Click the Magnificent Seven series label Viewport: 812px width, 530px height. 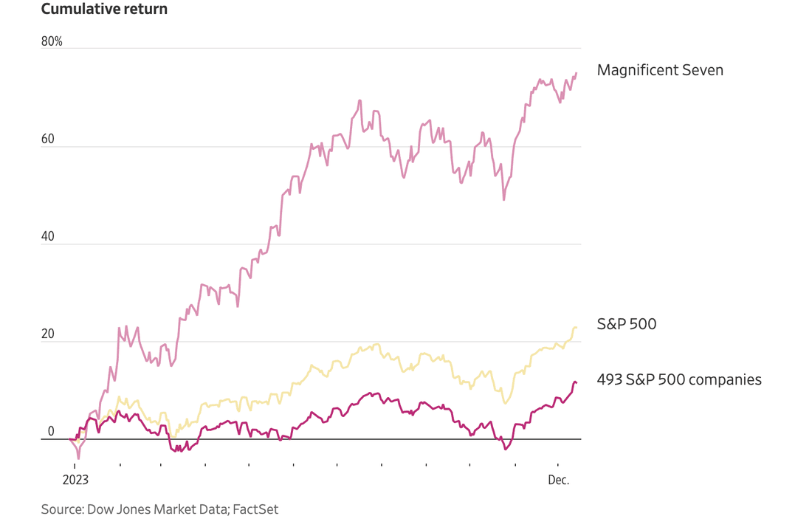pos(660,70)
